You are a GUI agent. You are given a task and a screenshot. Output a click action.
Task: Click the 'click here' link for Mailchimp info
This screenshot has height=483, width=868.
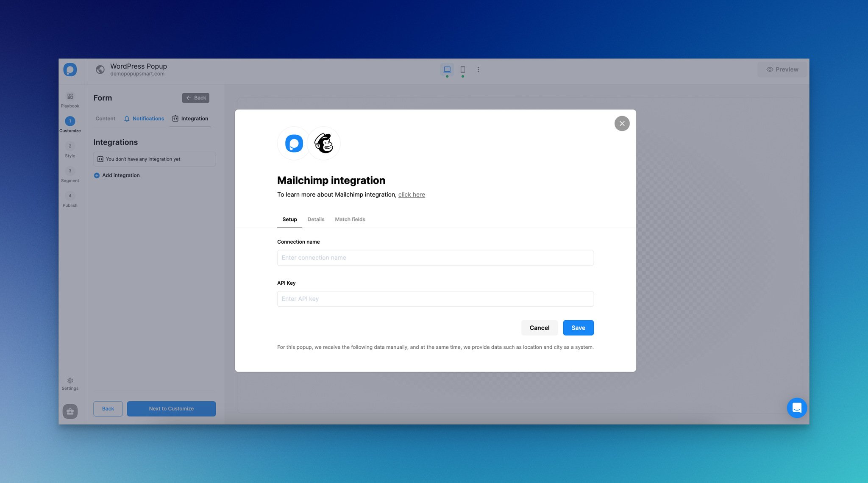point(412,194)
